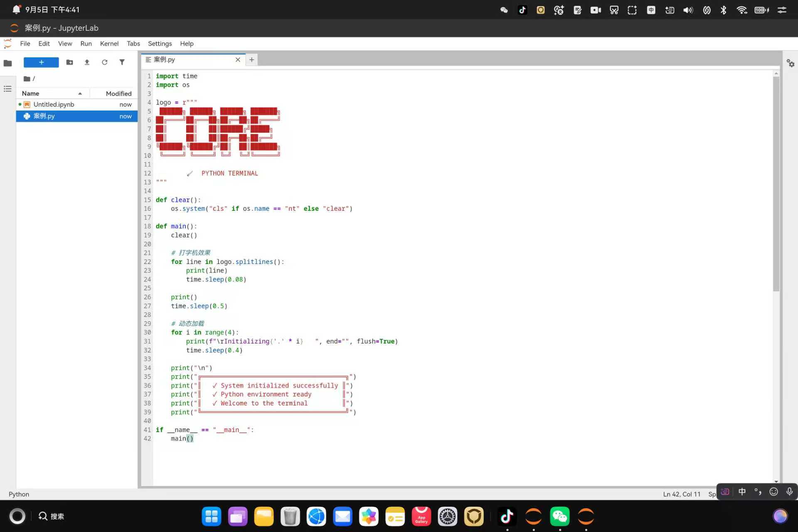The height and width of the screenshot is (532, 798).
Task: Click Ln 42, Col 11 in status bar
Action: tap(682, 494)
